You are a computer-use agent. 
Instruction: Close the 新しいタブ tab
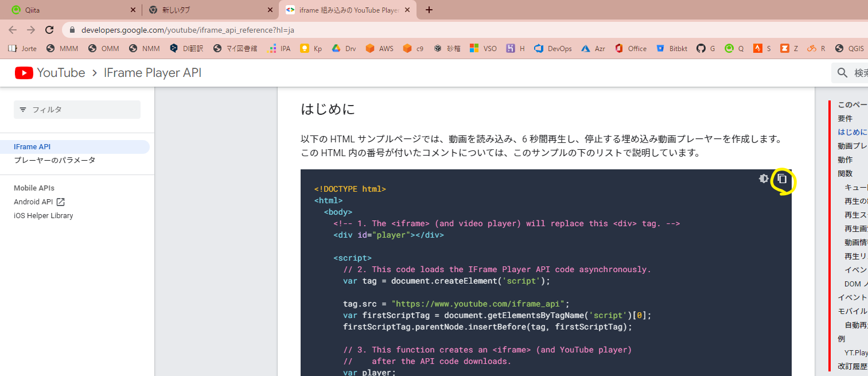[270, 10]
